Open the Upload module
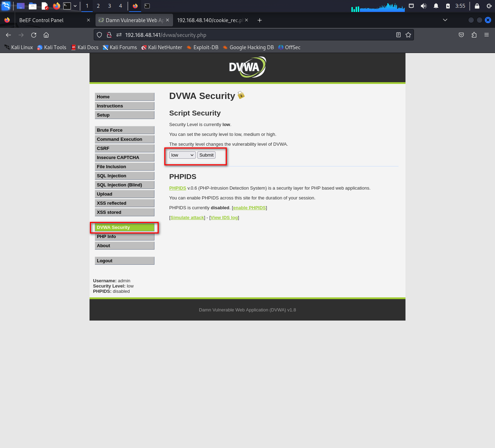This screenshot has height=448, width=495. tap(125, 194)
